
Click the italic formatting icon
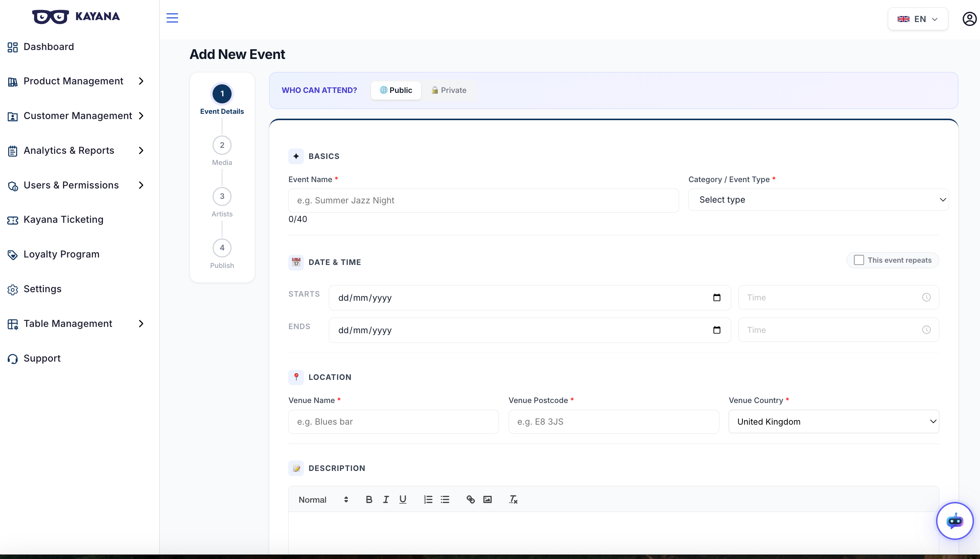386,500
